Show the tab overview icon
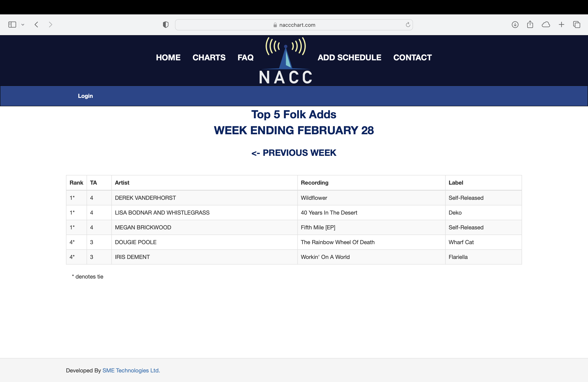 (577, 25)
